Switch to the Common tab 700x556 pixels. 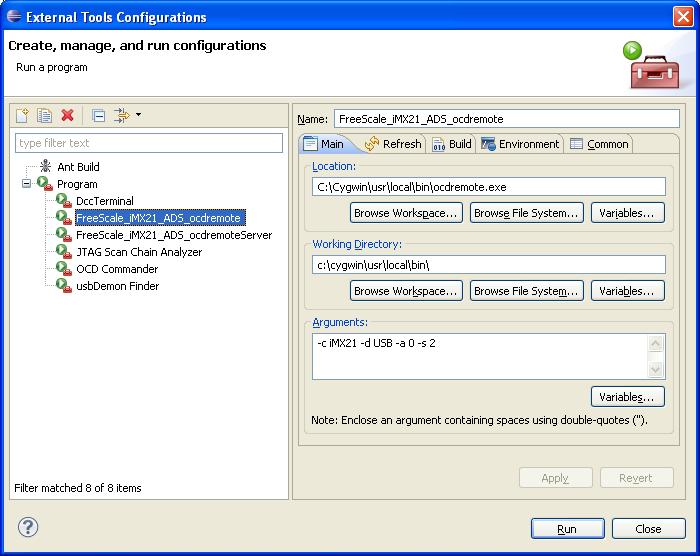tap(599, 144)
